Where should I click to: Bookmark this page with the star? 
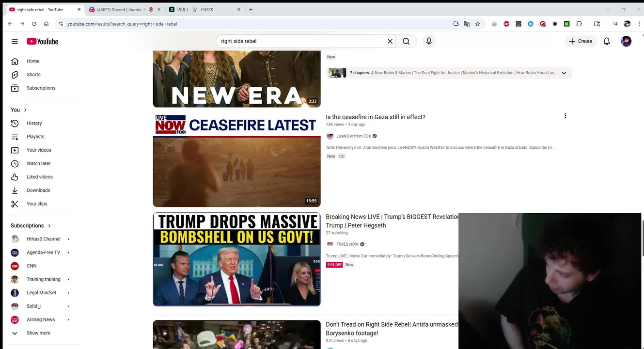click(477, 24)
